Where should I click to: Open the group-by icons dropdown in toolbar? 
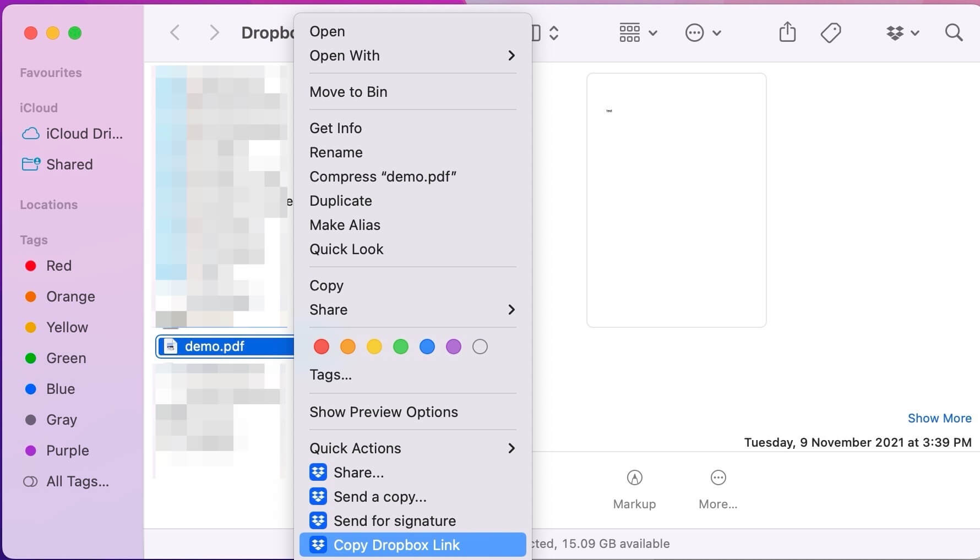pyautogui.click(x=638, y=33)
